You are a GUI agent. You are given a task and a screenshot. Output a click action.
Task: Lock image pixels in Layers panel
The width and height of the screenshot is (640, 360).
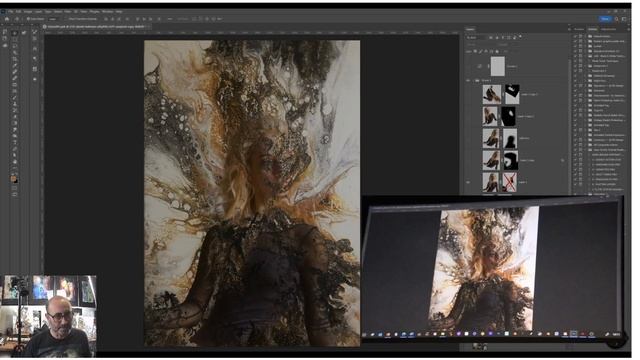pyautogui.click(x=480, y=51)
